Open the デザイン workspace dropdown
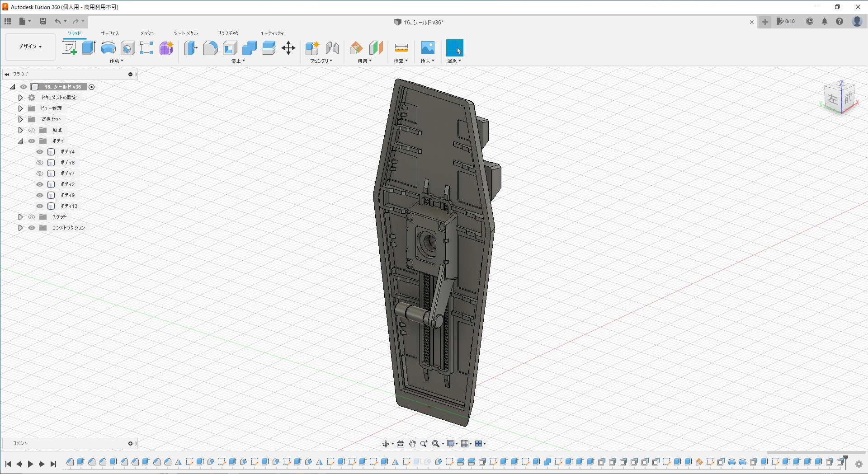This screenshot has width=868, height=474. 30,47
